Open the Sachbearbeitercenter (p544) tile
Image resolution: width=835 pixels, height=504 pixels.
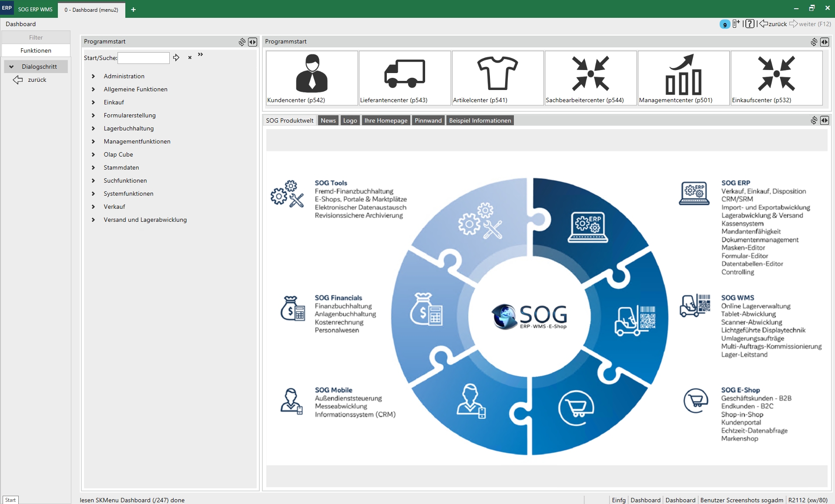tap(590, 78)
